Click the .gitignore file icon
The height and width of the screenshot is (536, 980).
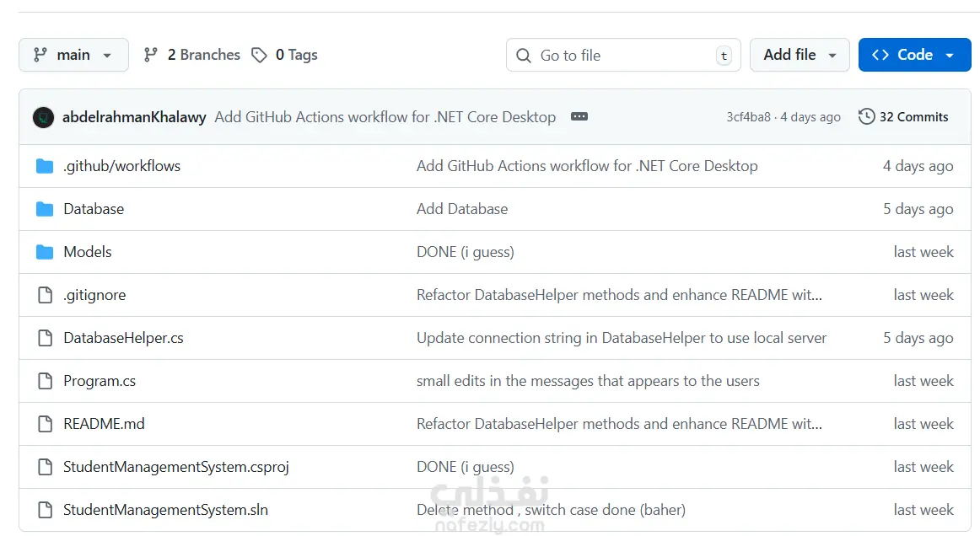(x=45, y=295)
